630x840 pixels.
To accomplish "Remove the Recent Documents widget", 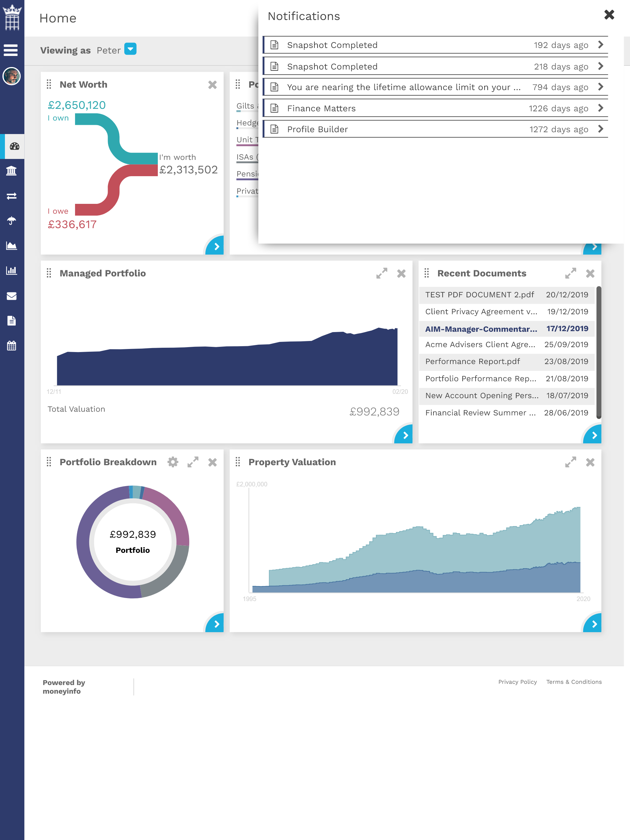I will click(590, 273).
